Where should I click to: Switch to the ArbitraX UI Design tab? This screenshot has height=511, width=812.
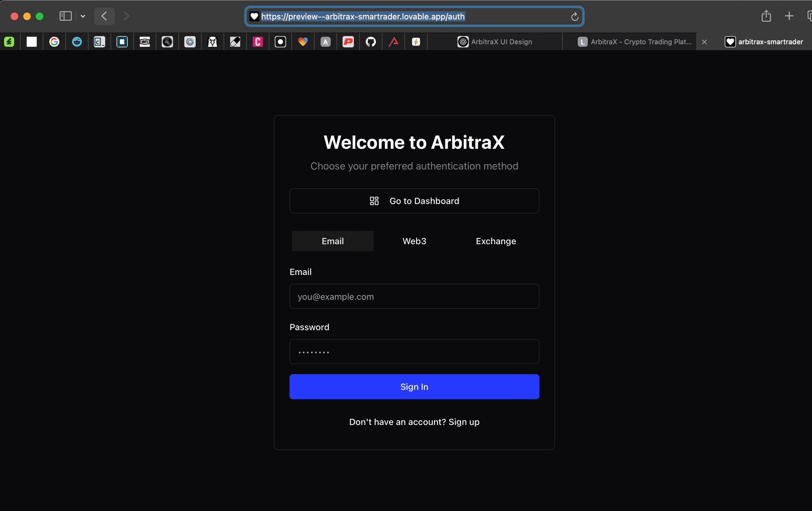point(495,41)
